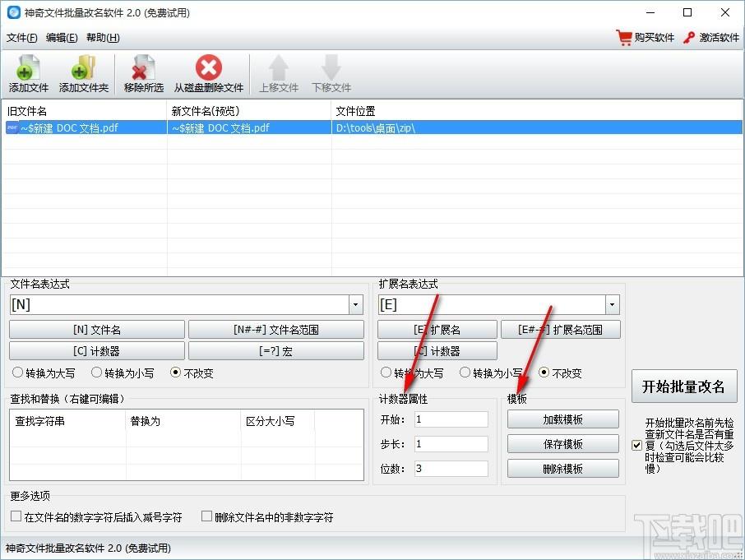Maximize the window

click(687, 13)
